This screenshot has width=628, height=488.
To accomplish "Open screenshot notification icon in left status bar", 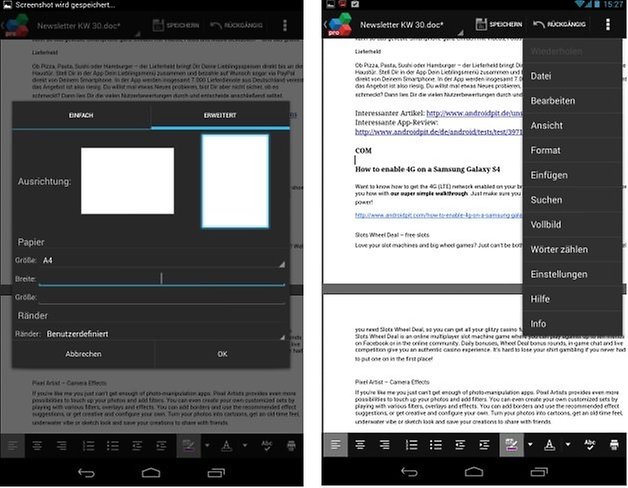I will pyautogui.click(x=7, y=4).
